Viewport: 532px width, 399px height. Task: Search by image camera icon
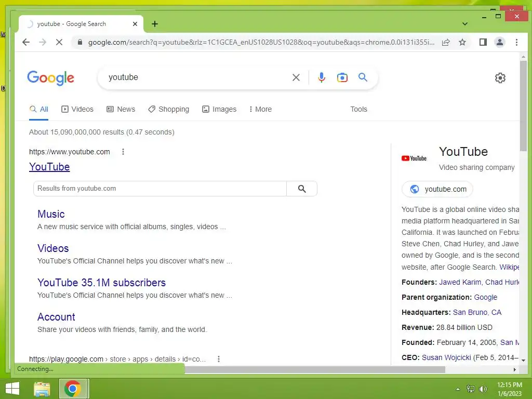click(342, 77)
